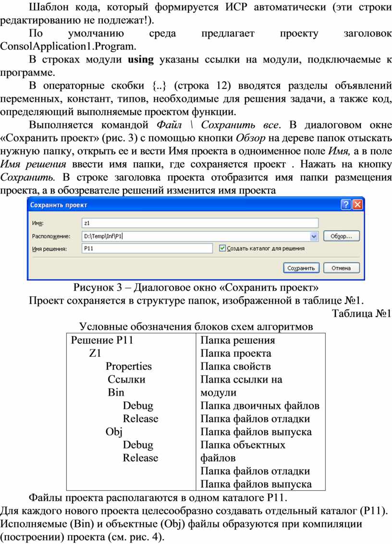This screenshot has height=544, width=392.
Task: Click the Имя field containing z1
Action: click(x=200, y=223)
